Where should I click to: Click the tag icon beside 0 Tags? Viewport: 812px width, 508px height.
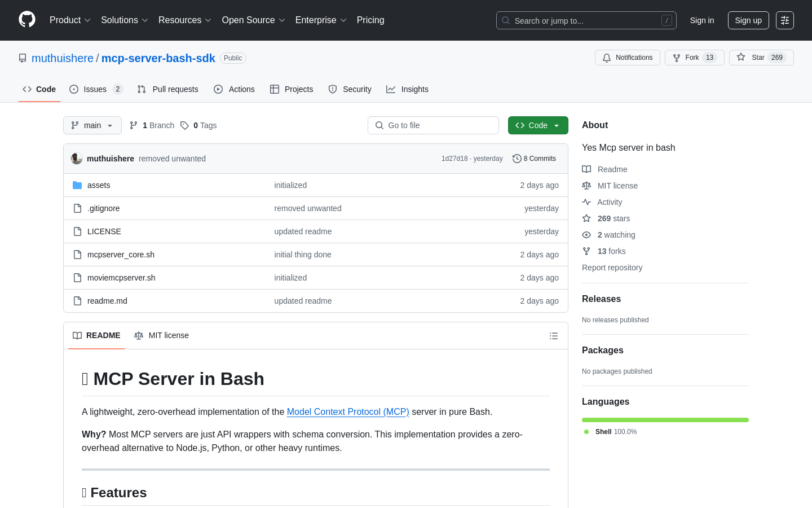184,125
